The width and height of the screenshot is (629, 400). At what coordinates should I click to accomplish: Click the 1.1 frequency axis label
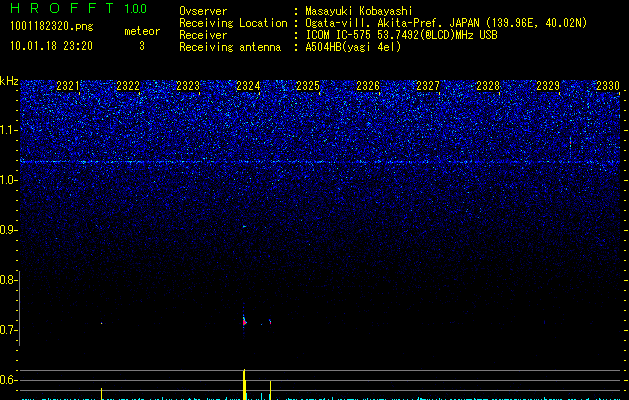coord(9,130)
